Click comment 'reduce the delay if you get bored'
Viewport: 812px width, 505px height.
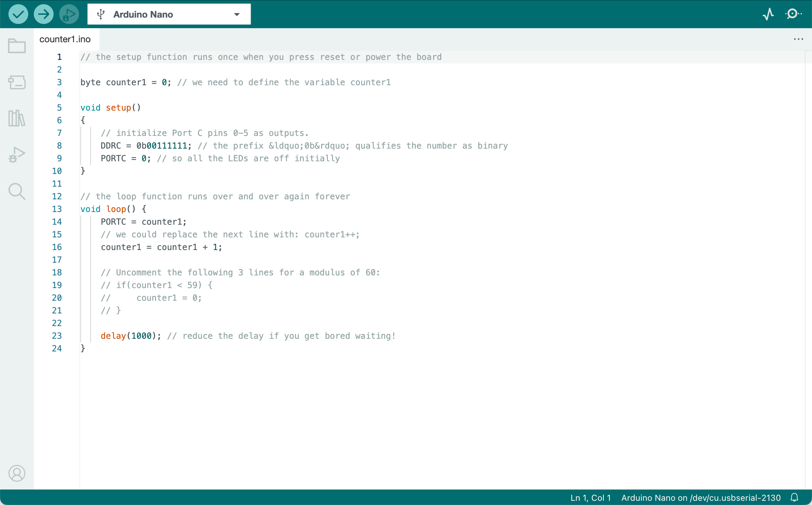click(281, 336)
